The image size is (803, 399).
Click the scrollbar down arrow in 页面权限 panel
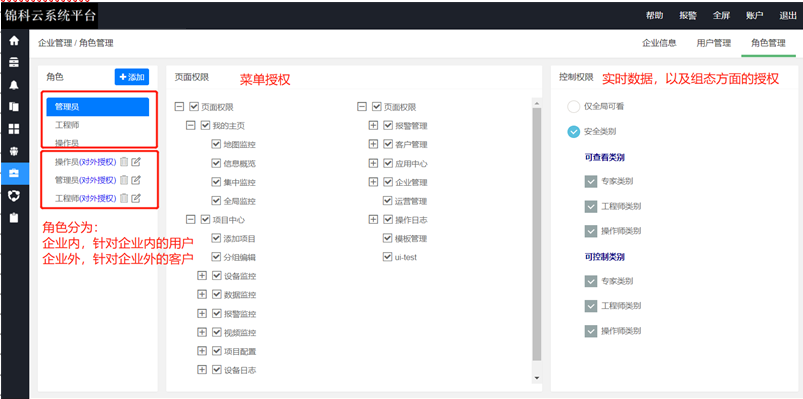click(x=536, y=378)
